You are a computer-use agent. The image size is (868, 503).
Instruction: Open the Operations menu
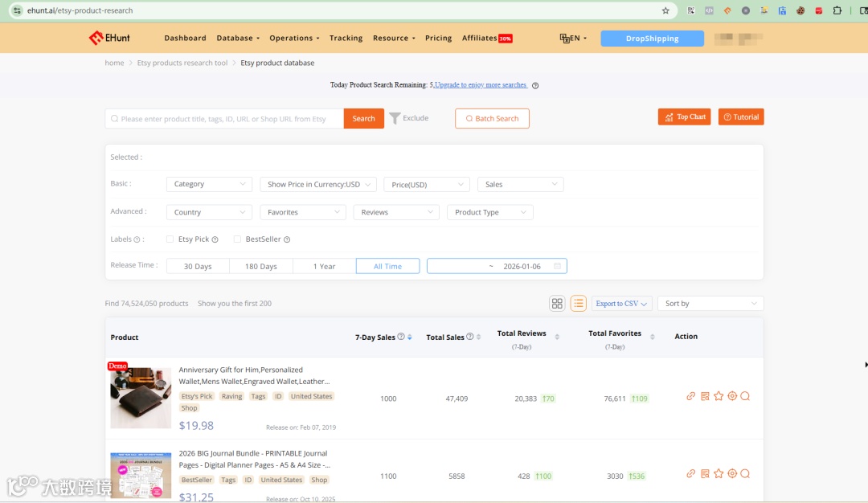click(x=294, y=39)
